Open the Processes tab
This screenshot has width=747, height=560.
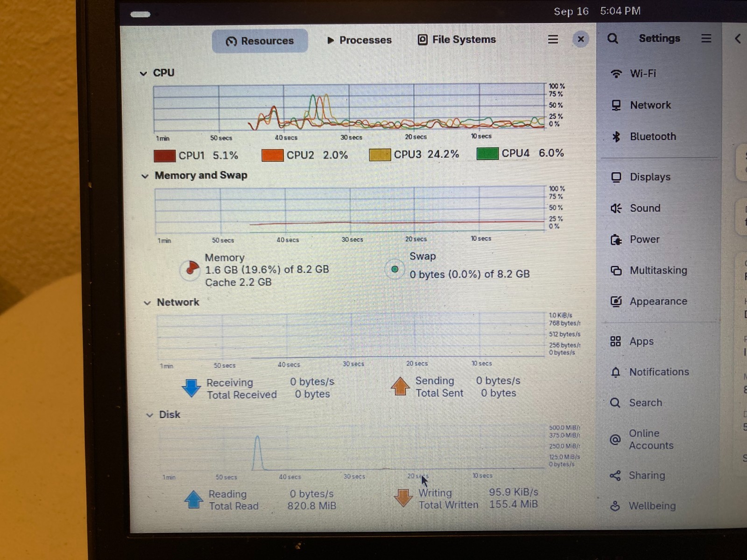pos(359,40)
